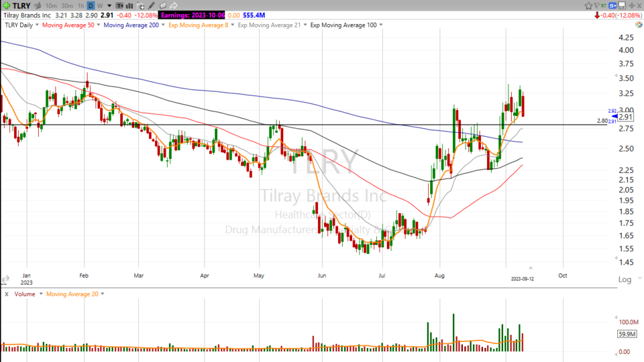Expand the Volume dropdown arrow
This screenshot has height=362, width=644.
pyautogui.click(x=41, y=294)
